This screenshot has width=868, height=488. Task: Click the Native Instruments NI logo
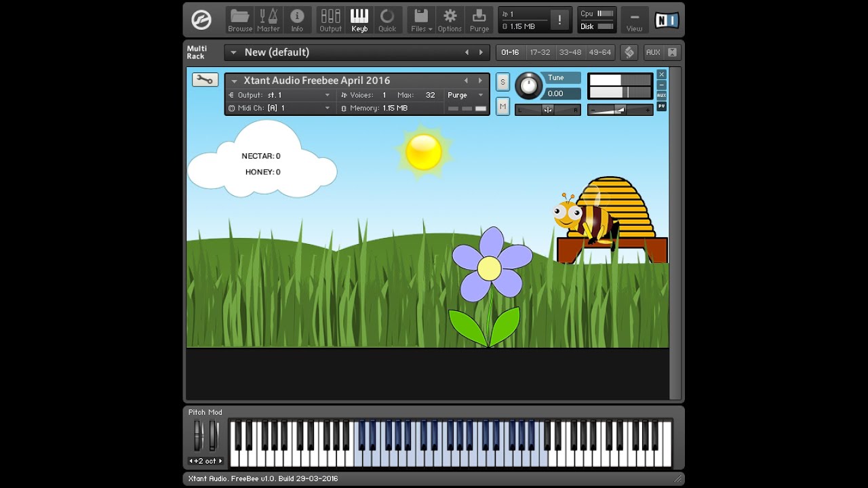pyautogui.click(x=666, y=20)
